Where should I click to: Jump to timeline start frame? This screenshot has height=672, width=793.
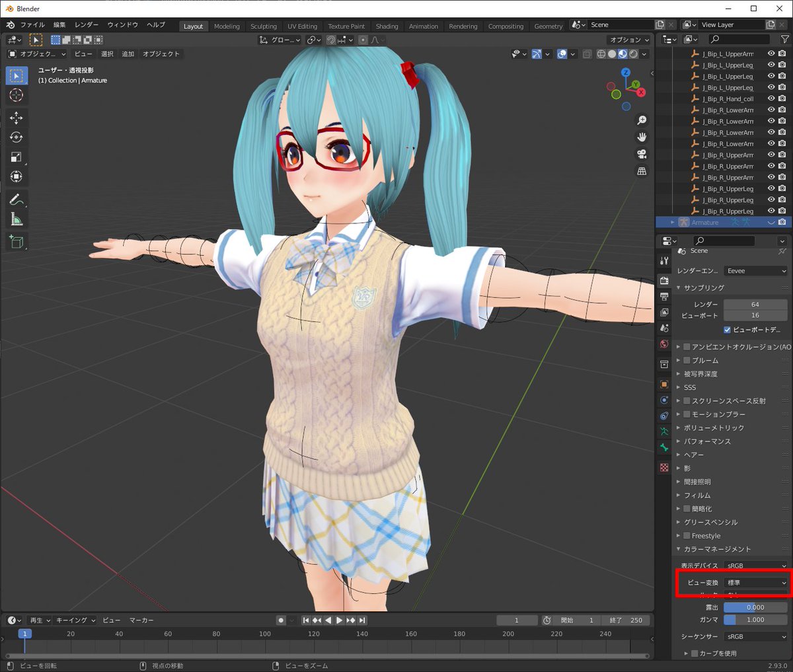tap(306, 620)
